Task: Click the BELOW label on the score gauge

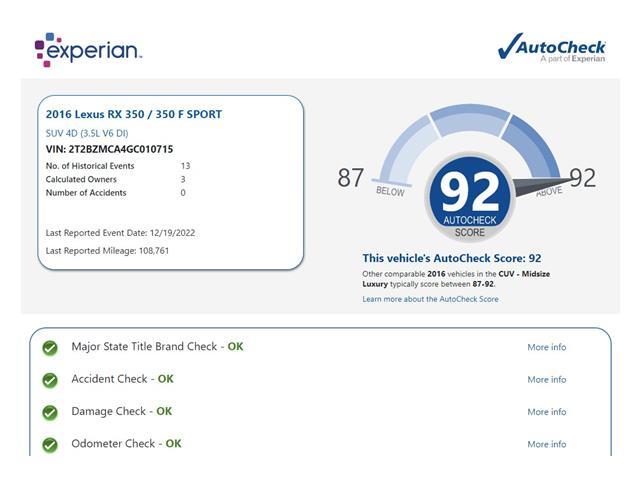Action: [x=390, y=191]
